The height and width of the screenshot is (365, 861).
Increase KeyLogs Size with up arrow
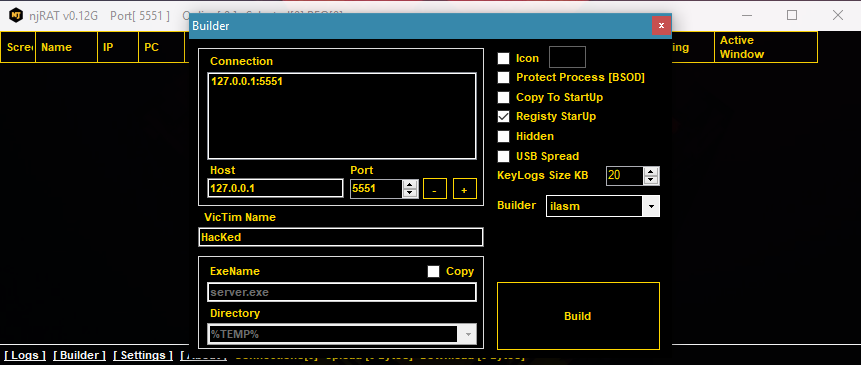point(651,172)
